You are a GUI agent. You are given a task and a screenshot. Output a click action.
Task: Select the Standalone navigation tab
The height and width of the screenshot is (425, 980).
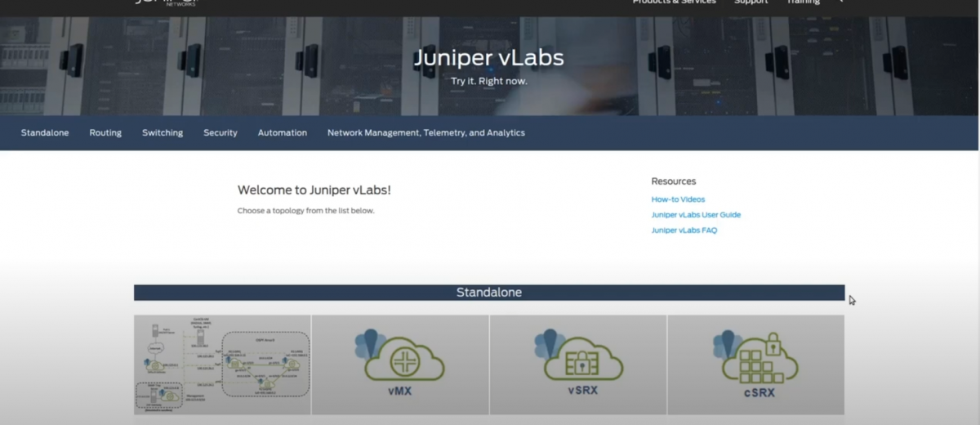pyautogui.click(x=45, y=132)
